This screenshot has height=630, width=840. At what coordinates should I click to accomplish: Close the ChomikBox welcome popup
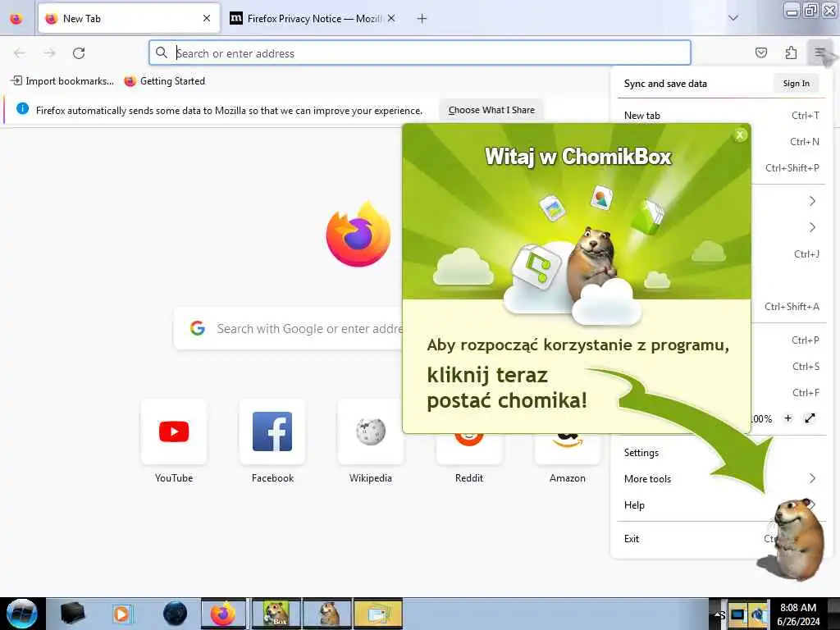[740, 135]
